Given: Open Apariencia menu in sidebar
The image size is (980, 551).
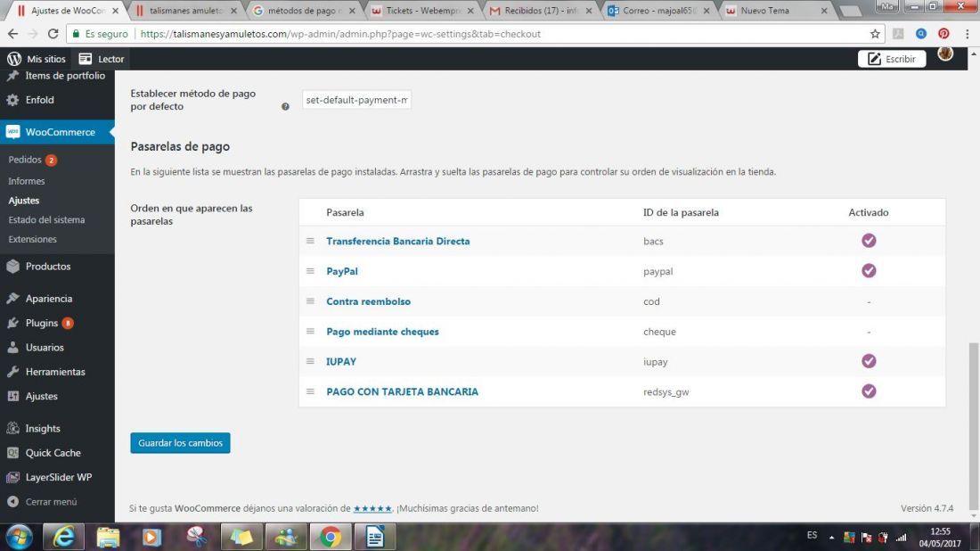Looking at the screenshot, I should coord(49,299).
